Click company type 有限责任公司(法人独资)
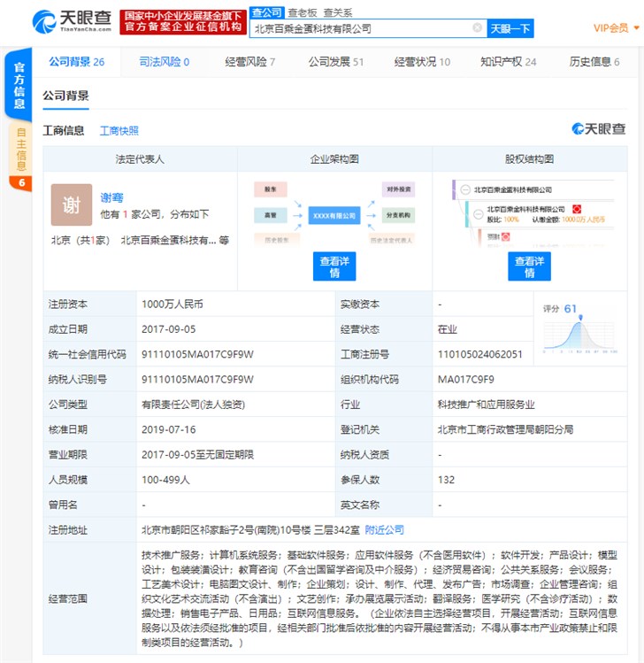The width and height of the screenshot is (644, 663). click(x=193, y=405)
